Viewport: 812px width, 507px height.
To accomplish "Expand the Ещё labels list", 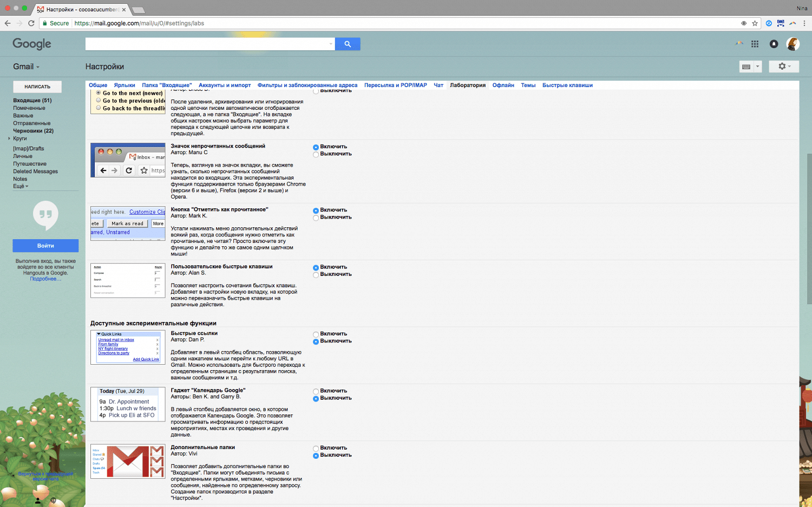I will [x=21, y=186].
